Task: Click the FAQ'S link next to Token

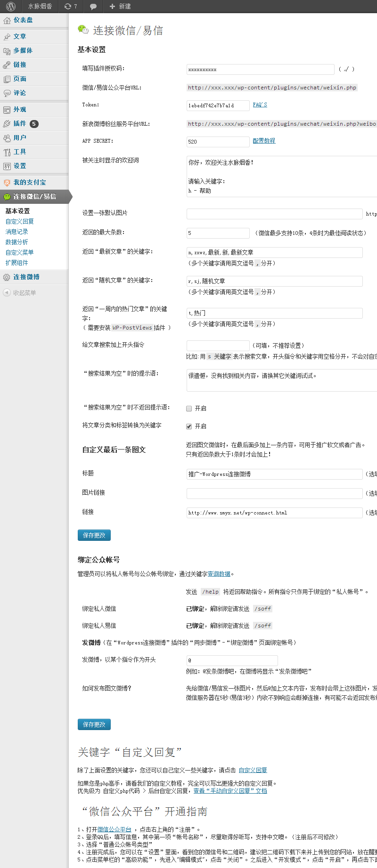Action: tap(260, 104)
